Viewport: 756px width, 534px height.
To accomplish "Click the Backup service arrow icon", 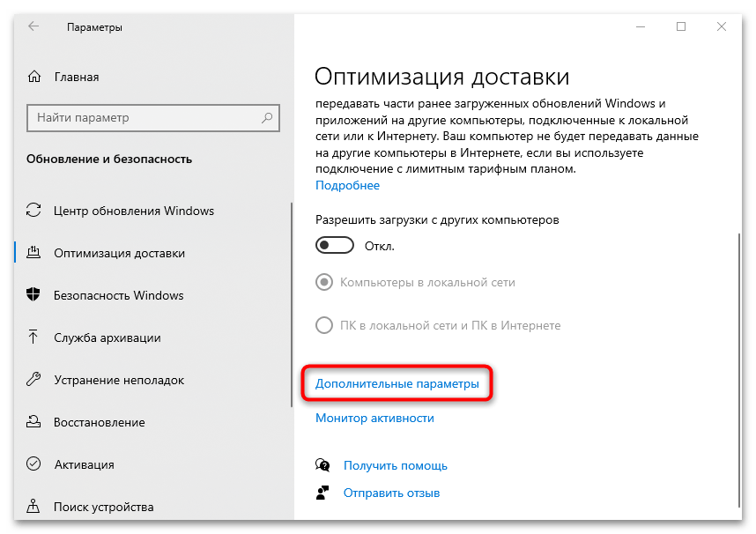I will 34,337.
